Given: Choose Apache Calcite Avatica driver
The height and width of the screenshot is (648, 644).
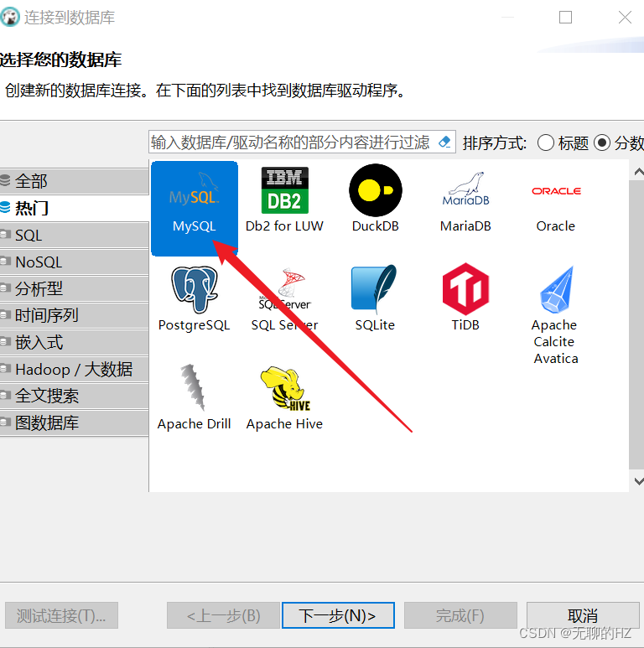Looking at the screenshot, I should coord(556,315).
